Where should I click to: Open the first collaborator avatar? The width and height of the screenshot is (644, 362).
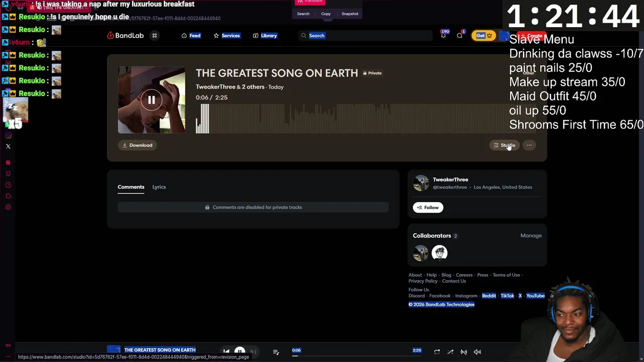[421, 252]
